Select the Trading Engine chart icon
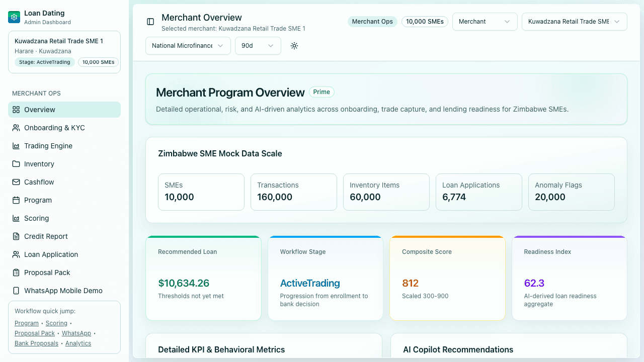This screenshot has height=362, width=644. [16, 146]
